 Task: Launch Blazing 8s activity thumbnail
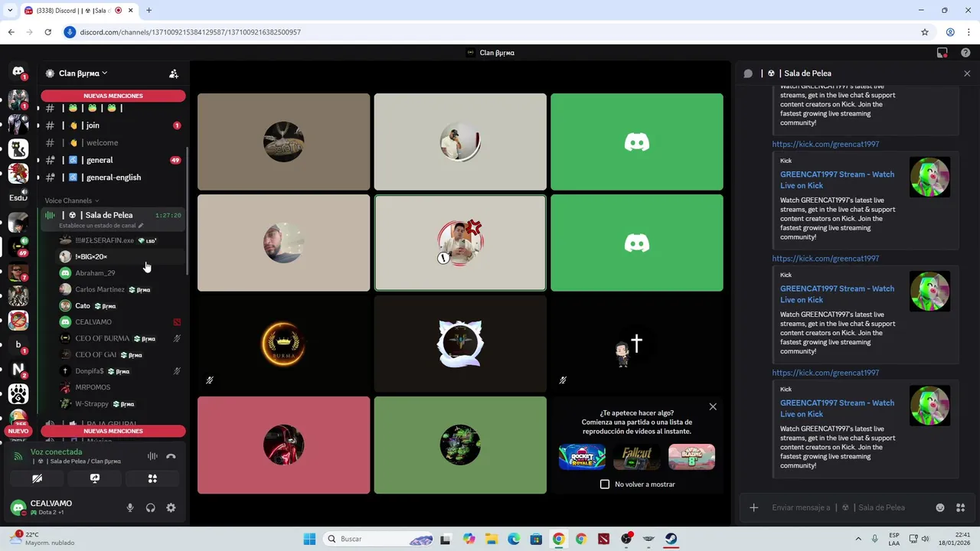691,457
